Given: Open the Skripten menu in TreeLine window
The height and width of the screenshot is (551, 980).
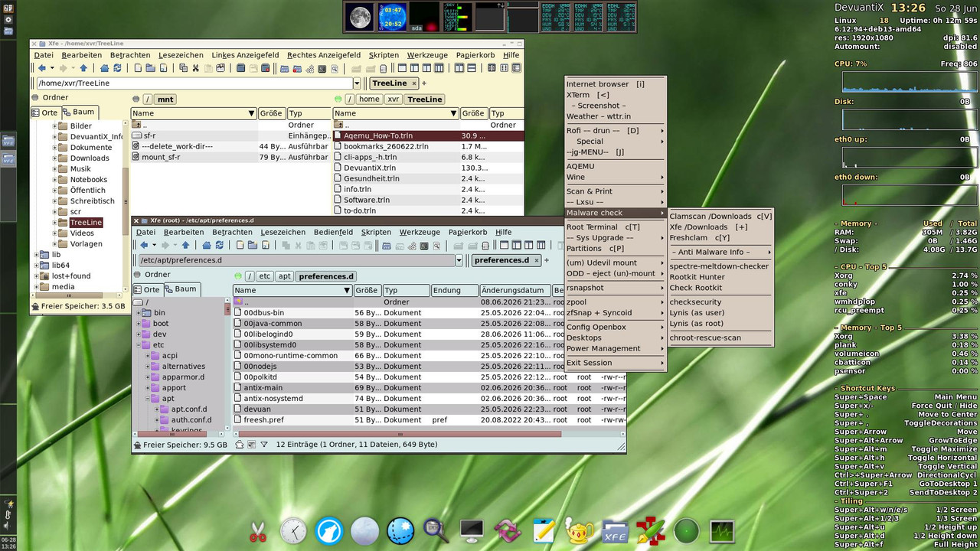Looking at the screenshot, I should [x=384, y=55].
